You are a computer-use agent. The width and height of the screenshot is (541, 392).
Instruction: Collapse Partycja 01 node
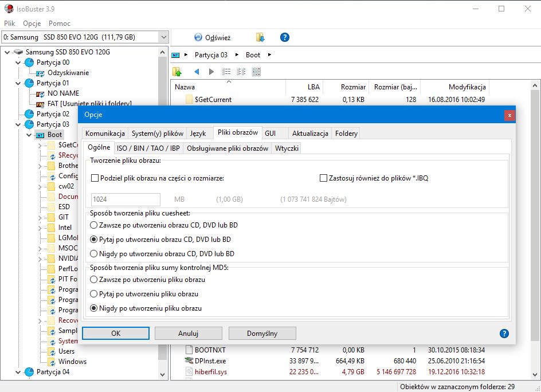18,83
